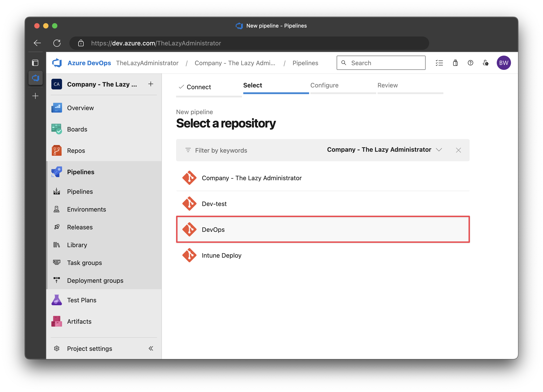The image size is (543, 392).
Task: Click Azure DevOps breadcrumb link
Action: [89, 63]
